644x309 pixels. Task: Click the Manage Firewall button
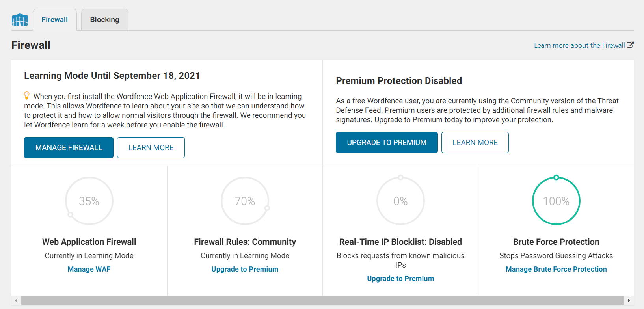(69, 147)
